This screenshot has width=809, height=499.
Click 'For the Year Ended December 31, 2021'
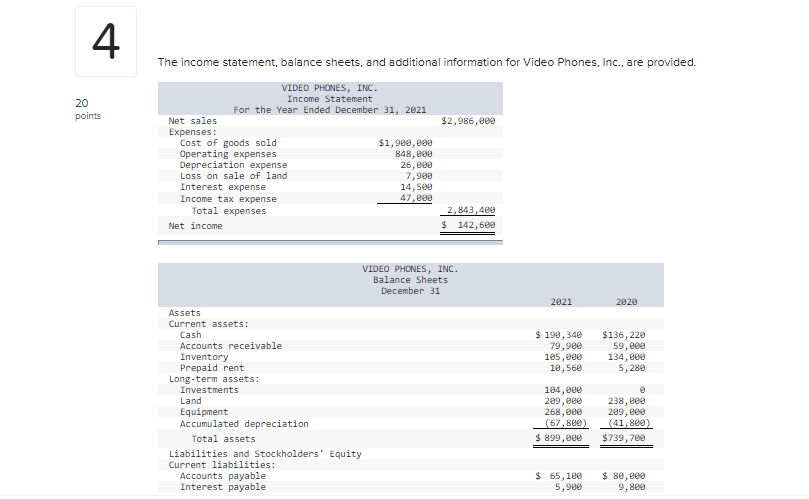pos(330,110)
